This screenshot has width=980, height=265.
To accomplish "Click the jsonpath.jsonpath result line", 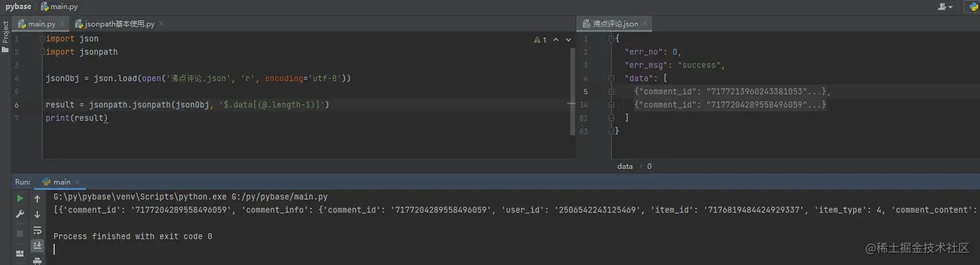I will point(188,104).
